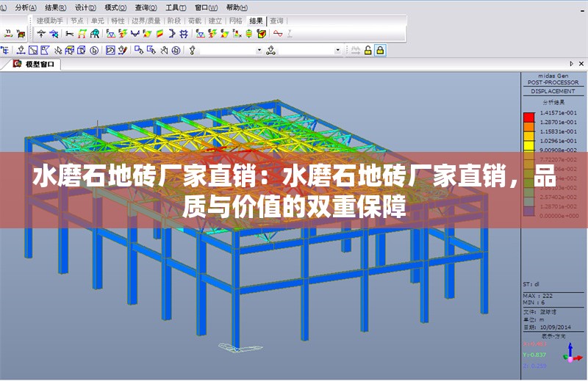
Task: Switch to the 荷载 toolbar tab
Action: tap(195, 21)
